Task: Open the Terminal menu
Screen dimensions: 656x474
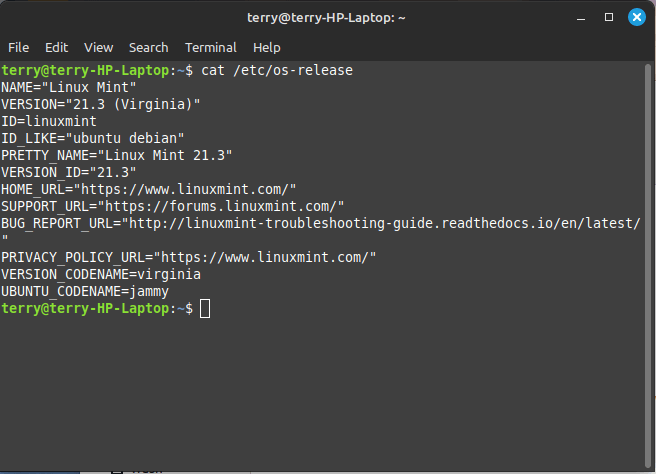Action: coord(211,48)
